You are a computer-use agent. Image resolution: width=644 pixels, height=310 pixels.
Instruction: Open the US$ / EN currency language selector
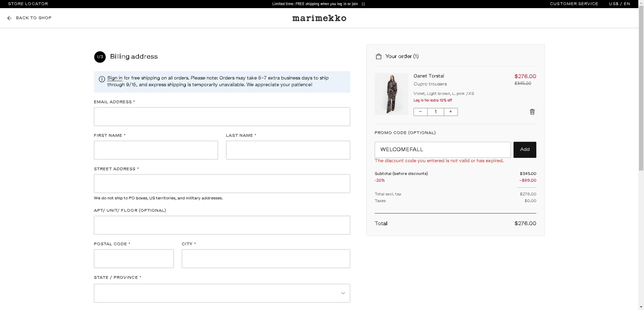(x=619, y=4)
